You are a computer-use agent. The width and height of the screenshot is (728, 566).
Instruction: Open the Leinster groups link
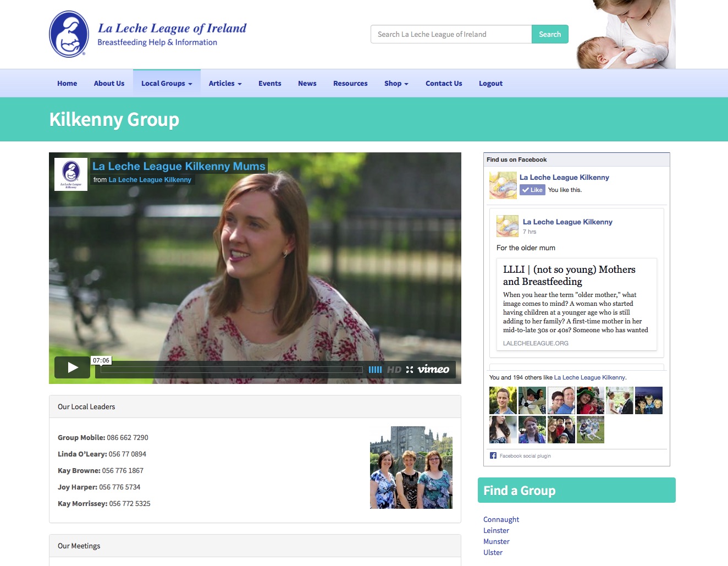[x=496, y=530]
